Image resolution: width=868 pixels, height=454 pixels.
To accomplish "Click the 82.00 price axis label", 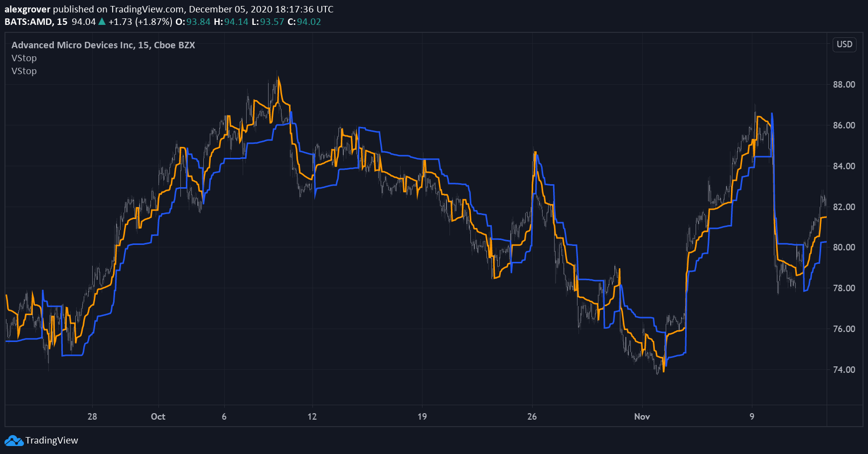I will tap(844, 207).
